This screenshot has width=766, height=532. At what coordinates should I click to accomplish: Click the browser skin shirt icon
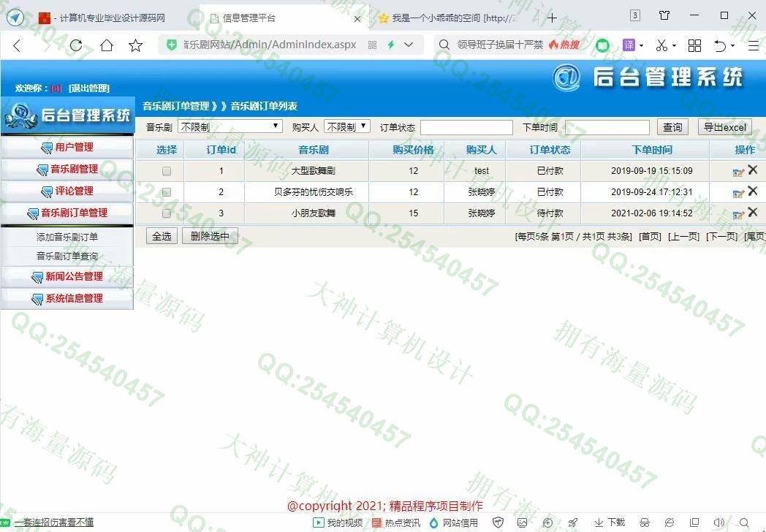(664, 15)
